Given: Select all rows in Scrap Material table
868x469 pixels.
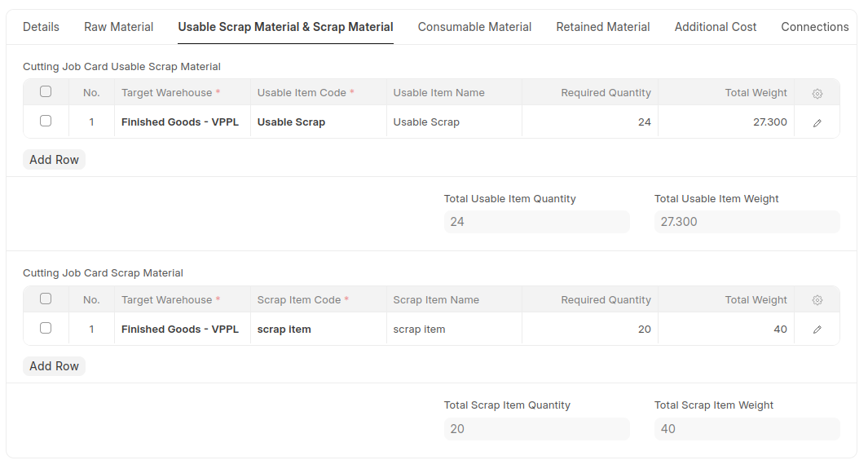Looking at the screenshot, I should click(46, 299).
